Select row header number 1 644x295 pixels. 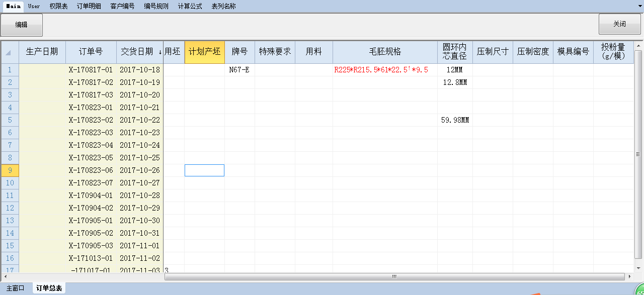point(10,70)
